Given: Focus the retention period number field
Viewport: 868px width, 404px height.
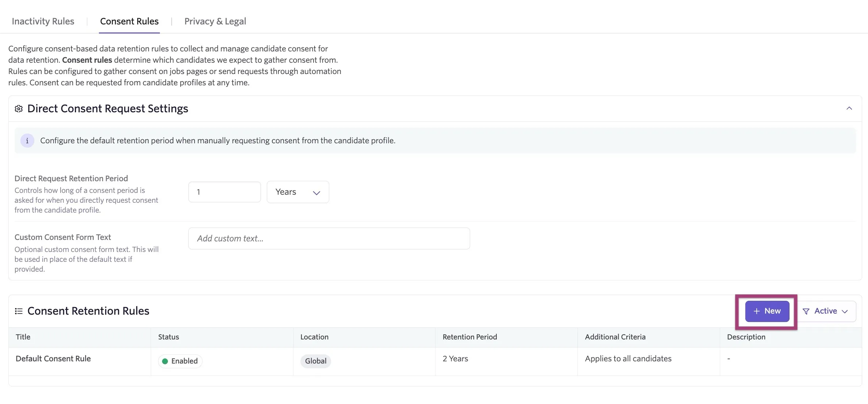Looking at the screenshot, I should [224, 192].
